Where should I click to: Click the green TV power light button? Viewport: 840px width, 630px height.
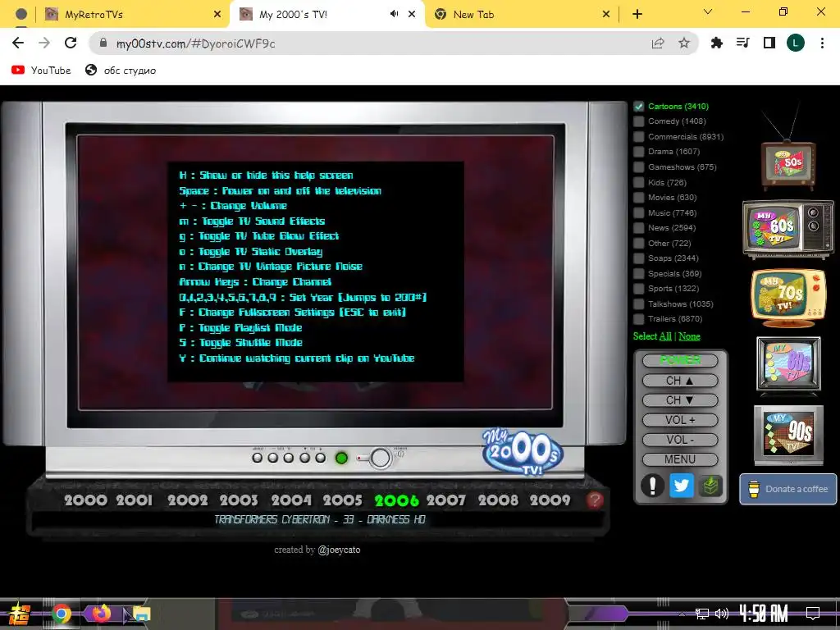tap(341, 458)
